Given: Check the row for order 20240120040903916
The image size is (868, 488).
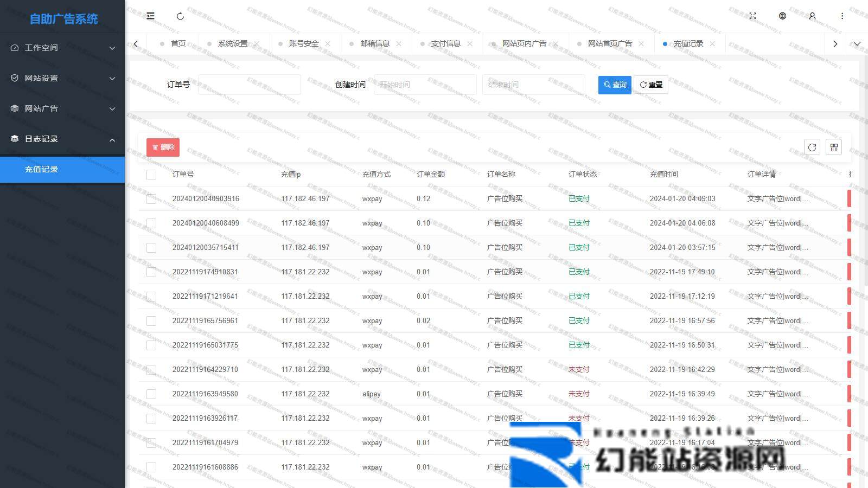Looking at the screenshot, I should point(151,199).
